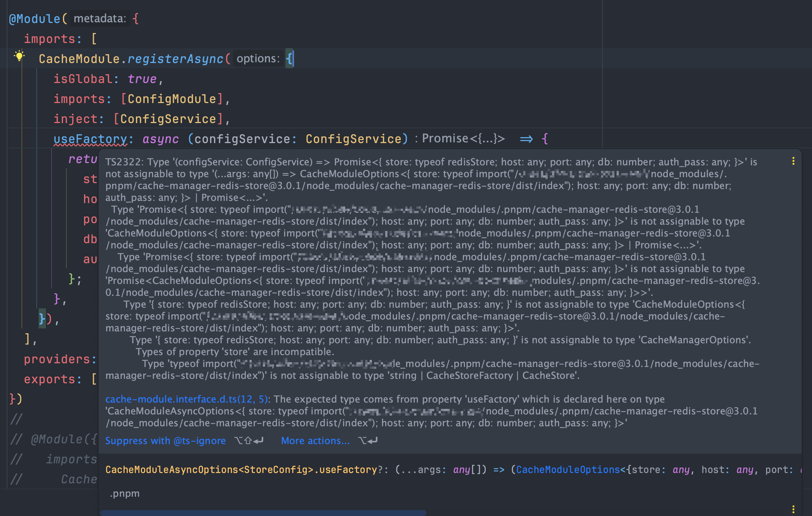Click the 'true' value after isGlobal
The height and width of the screenshot is (516, 812).
142,79
